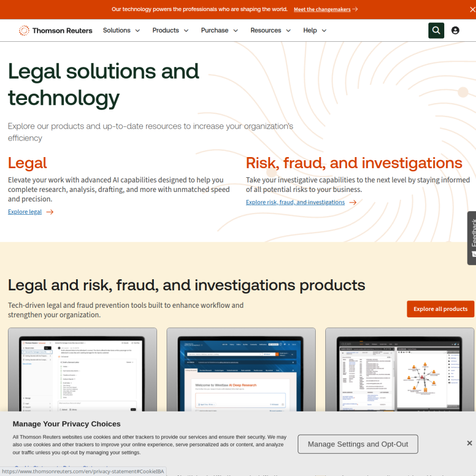Viewport: 476px width, 476px height.
Task: Click the Thomson Reuters logo
Action: (x=56, y=30)
